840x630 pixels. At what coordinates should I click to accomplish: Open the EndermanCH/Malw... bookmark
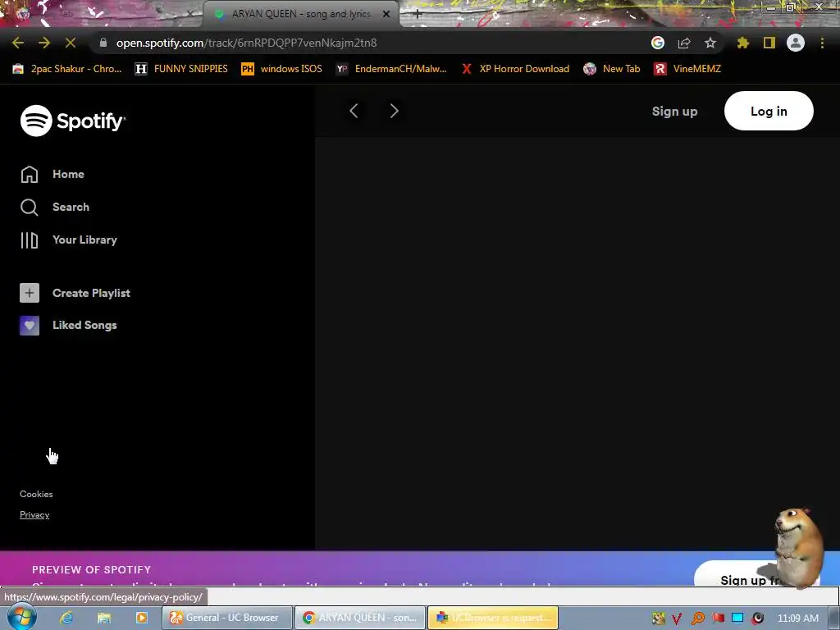click(x=391, y=69)
